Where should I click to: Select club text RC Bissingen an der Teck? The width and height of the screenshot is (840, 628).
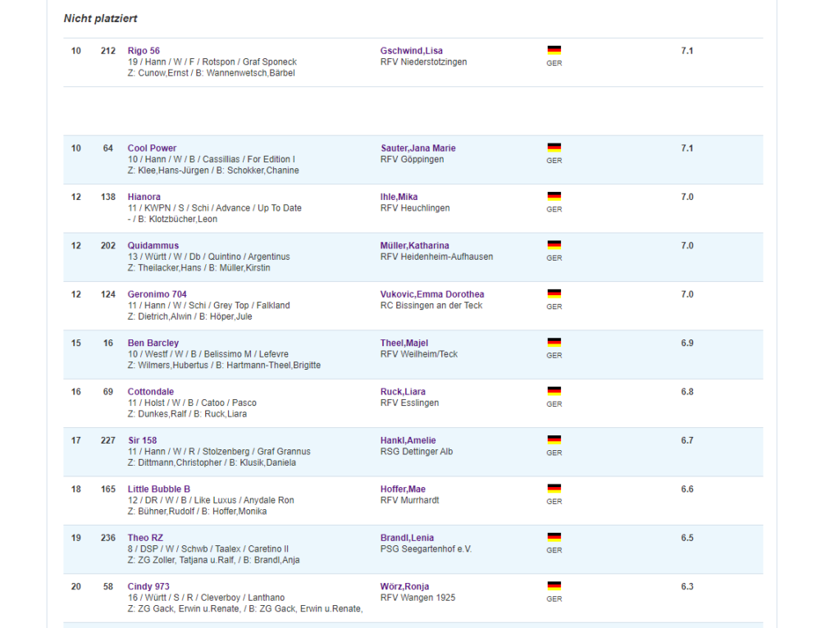[431, 306]
